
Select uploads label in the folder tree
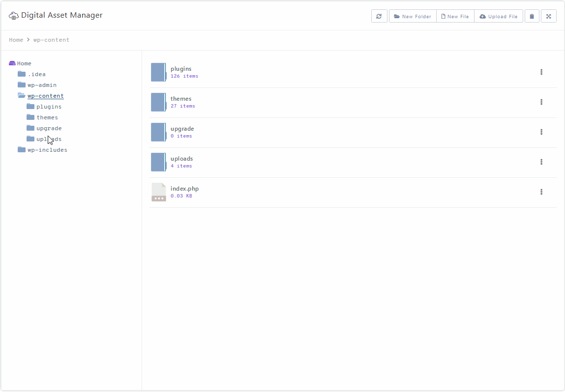[49, 139]
